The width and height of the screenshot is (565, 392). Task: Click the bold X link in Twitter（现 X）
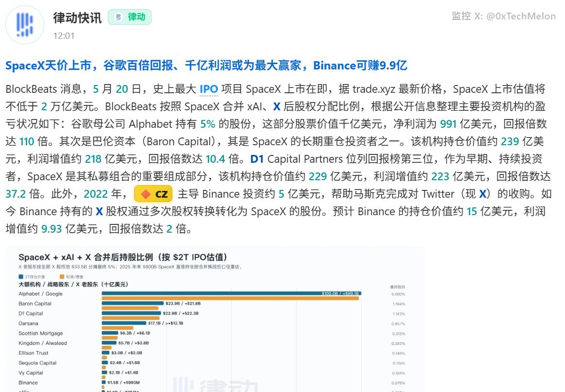click(x=483, y=194)
